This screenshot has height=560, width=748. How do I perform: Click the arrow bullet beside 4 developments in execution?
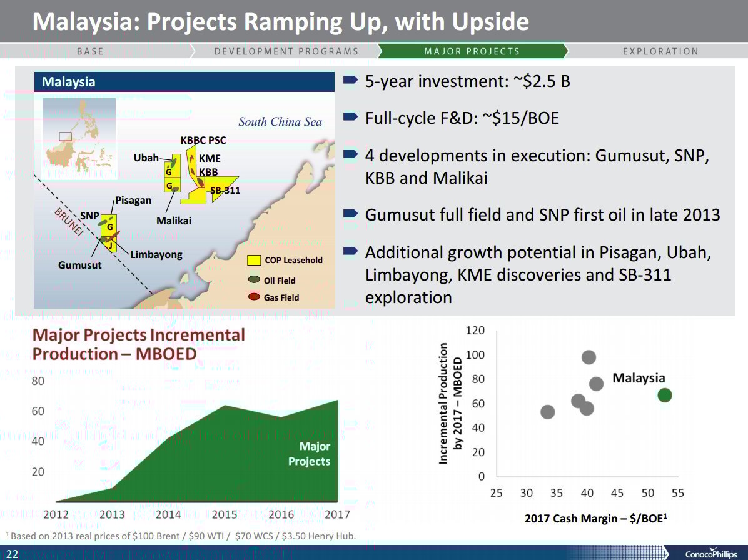pyautogui.click(x=351, y=154)
